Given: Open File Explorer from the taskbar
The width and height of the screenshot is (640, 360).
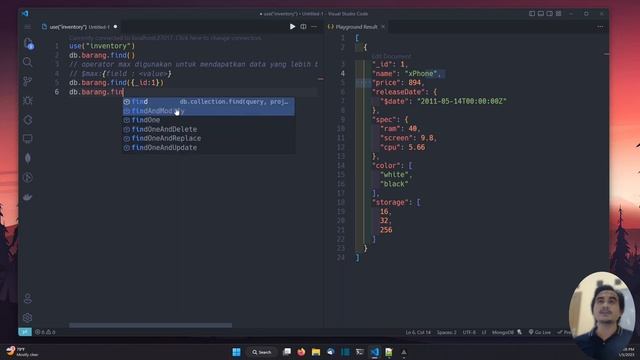Looking at the screenshot, I should (x=316, y=352).
